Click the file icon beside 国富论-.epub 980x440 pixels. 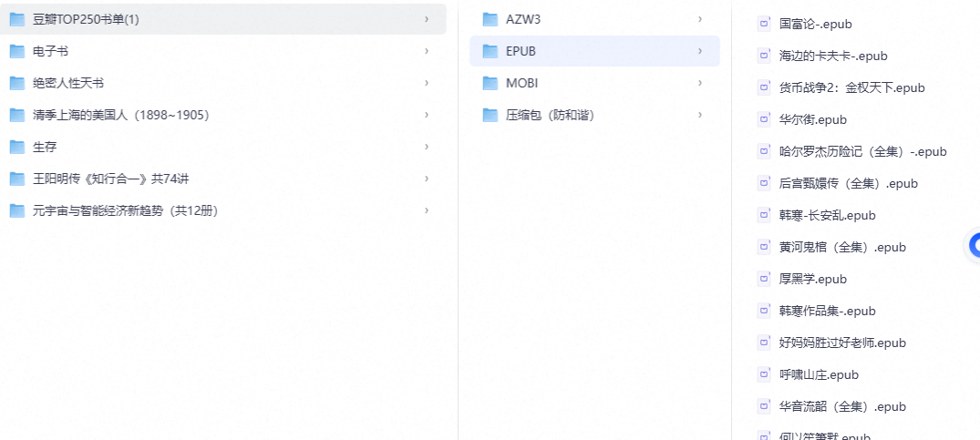click(x=764, y=24)
